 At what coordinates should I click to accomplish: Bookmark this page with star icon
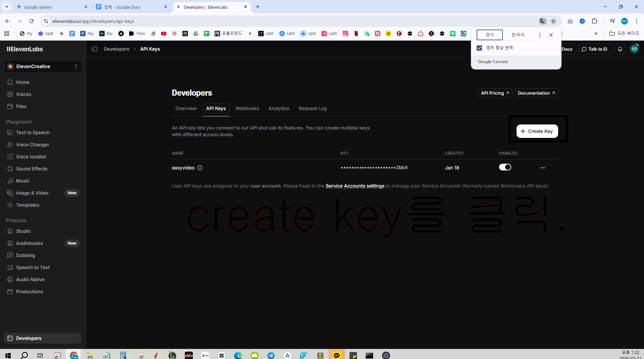click(553, 21)
